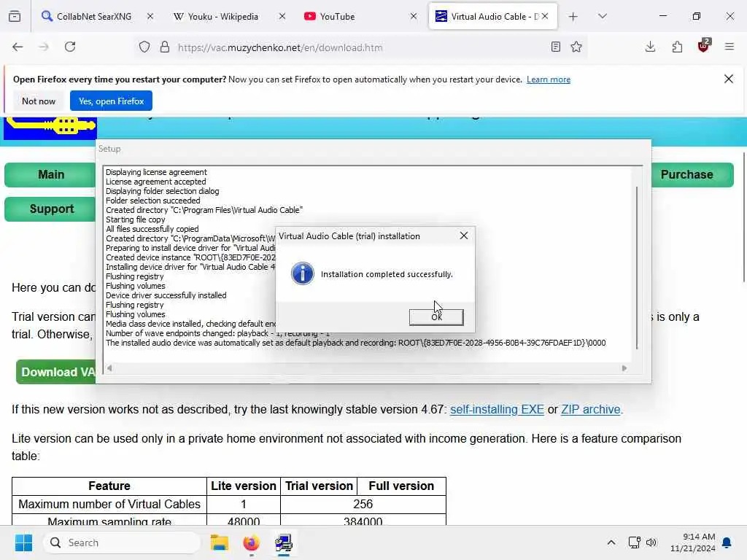
Task: Confirm installation with the OK button
Action: coord(436,317)
